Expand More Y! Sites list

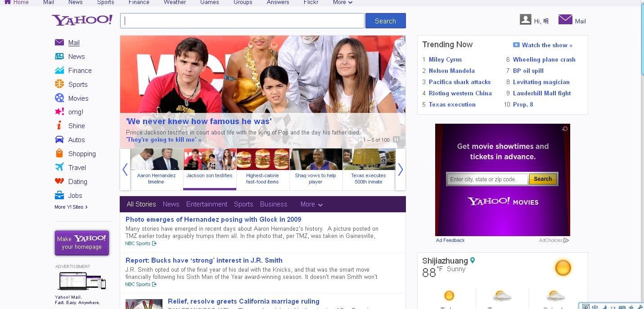[71, 207]
